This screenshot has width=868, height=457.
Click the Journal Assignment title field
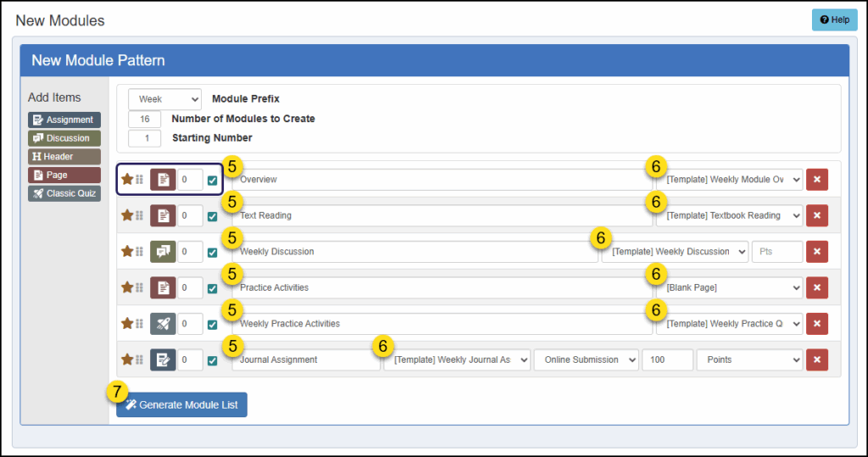[x=306, y=359]
